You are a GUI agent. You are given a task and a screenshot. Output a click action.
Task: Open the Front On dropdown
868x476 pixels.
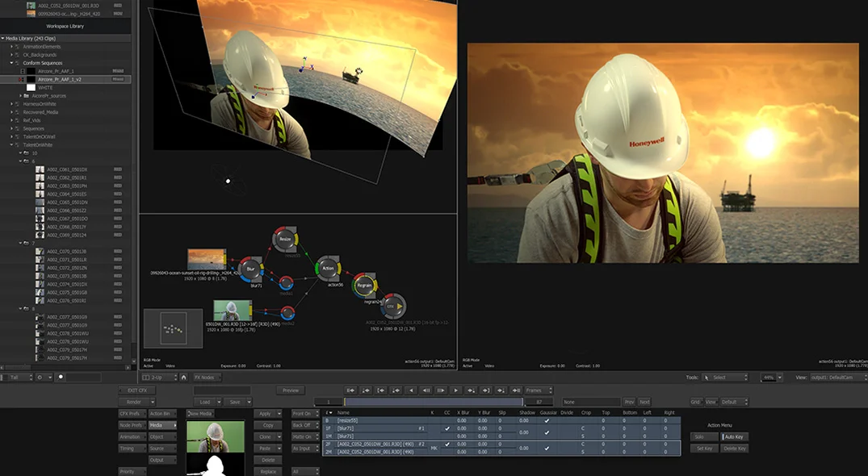[305, 414]
